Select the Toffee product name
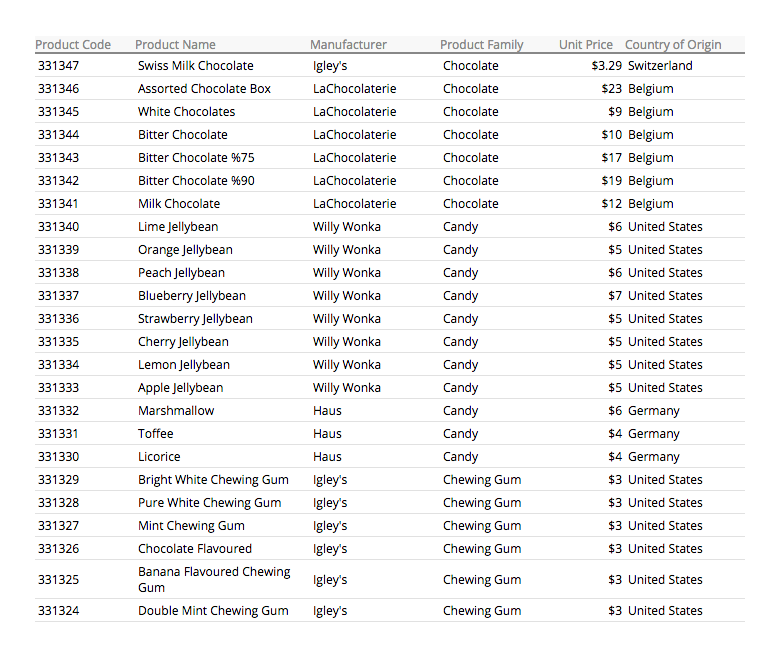This screenshot has height=663, width=760. 156,434
